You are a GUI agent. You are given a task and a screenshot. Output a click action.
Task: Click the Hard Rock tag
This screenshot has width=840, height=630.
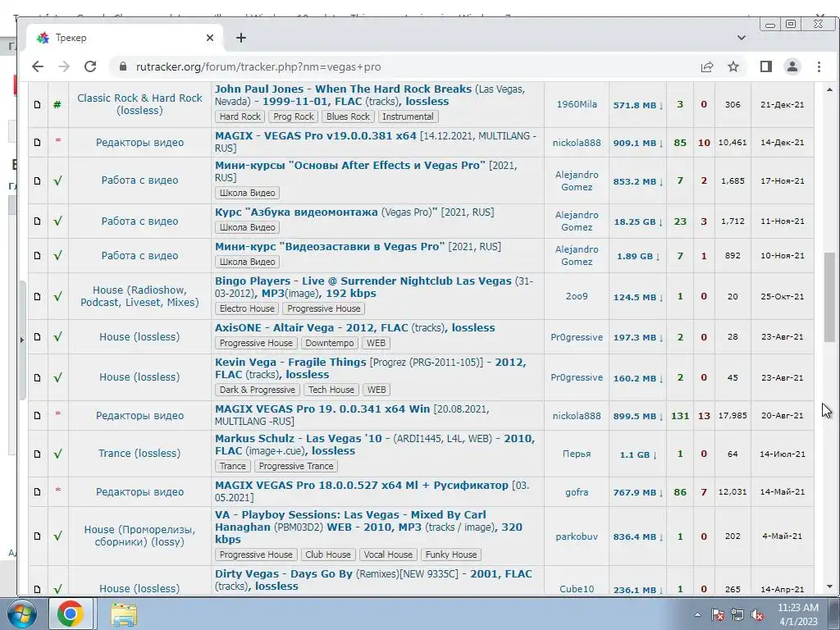click(240, 116)
